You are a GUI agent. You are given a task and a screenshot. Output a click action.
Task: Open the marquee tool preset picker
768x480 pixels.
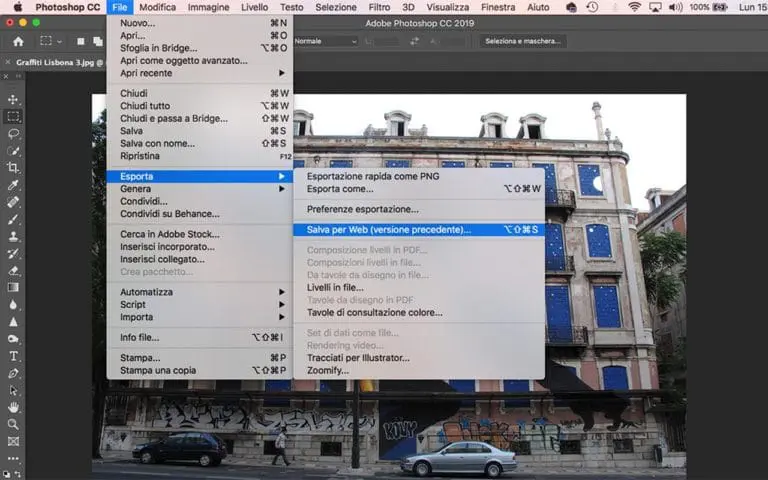59,42
